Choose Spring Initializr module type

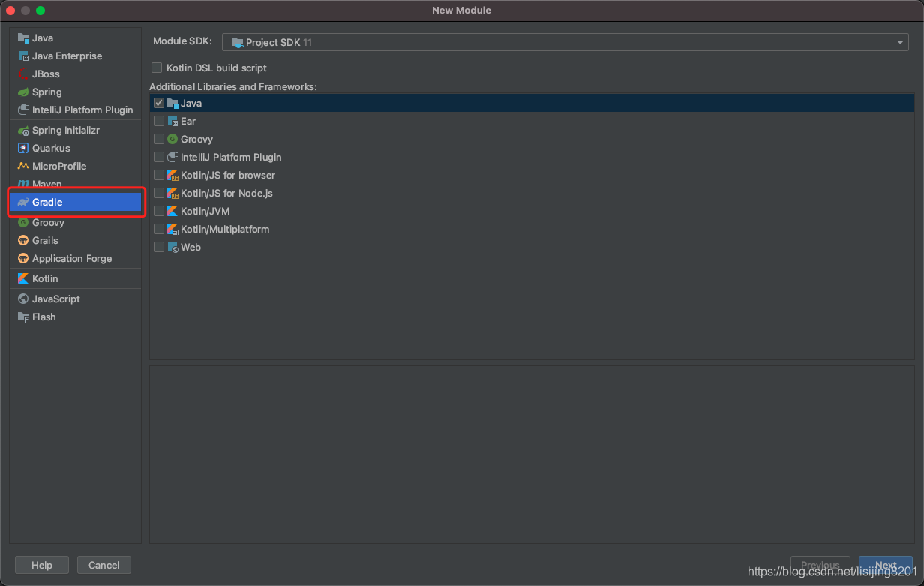point(75,130)
